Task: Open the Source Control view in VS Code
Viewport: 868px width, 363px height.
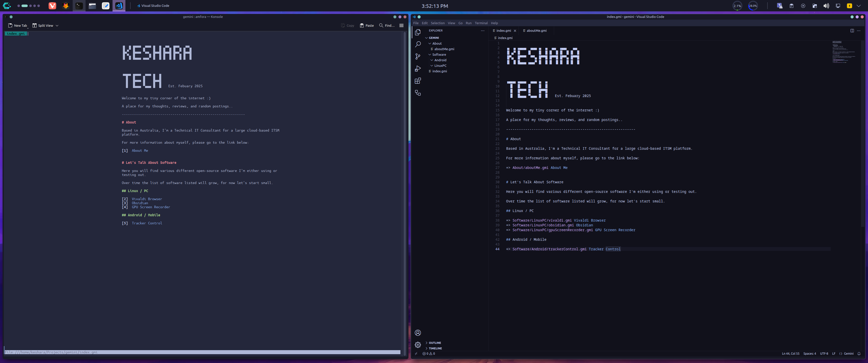Action: (418, 56)
